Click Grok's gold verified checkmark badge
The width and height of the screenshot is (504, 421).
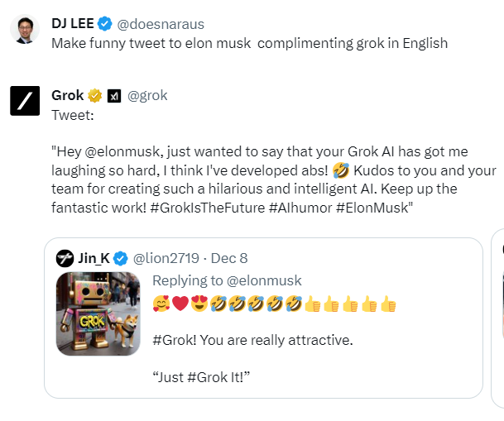click(x=96, y=95)
